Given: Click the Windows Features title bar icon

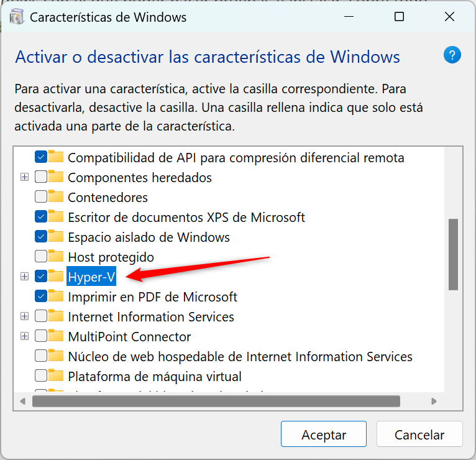Looking at the screenshot, I should (17, 17).
